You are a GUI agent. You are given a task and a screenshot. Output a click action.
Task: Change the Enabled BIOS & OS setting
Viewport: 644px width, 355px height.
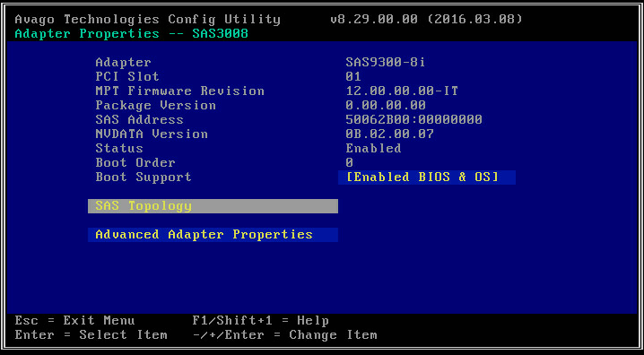[427, 177]
